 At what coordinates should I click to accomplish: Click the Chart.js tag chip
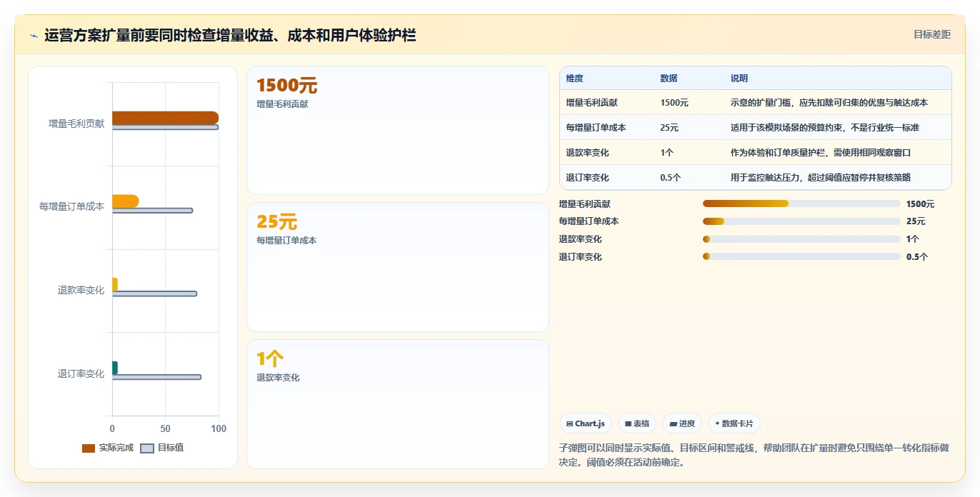(x=585, y=423)
